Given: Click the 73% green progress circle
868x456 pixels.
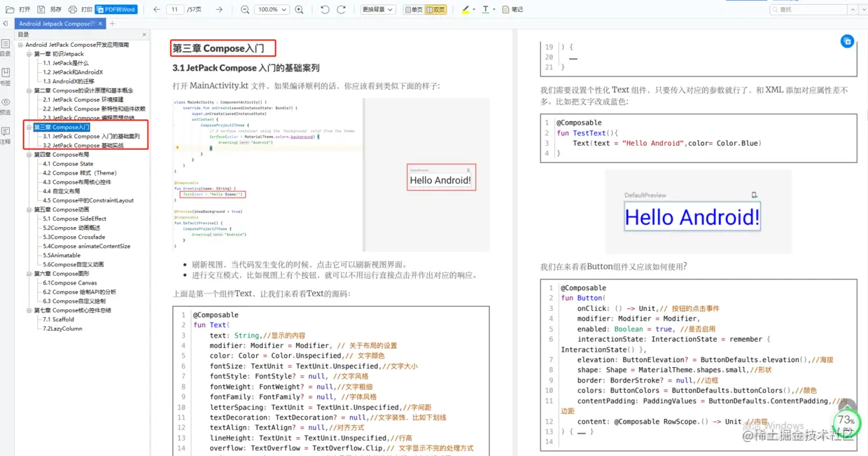Looking at the screenshot, I should [846, 423].
